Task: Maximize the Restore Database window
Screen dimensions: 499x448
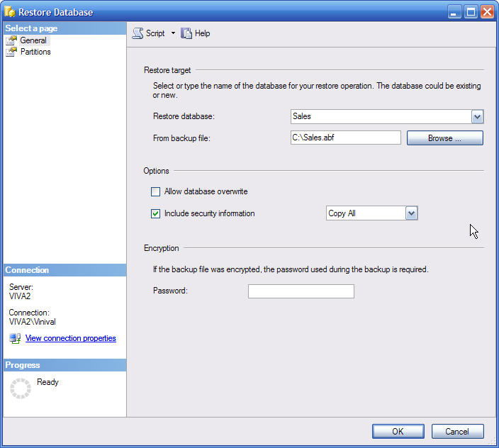Action: (x=471, y=12)
